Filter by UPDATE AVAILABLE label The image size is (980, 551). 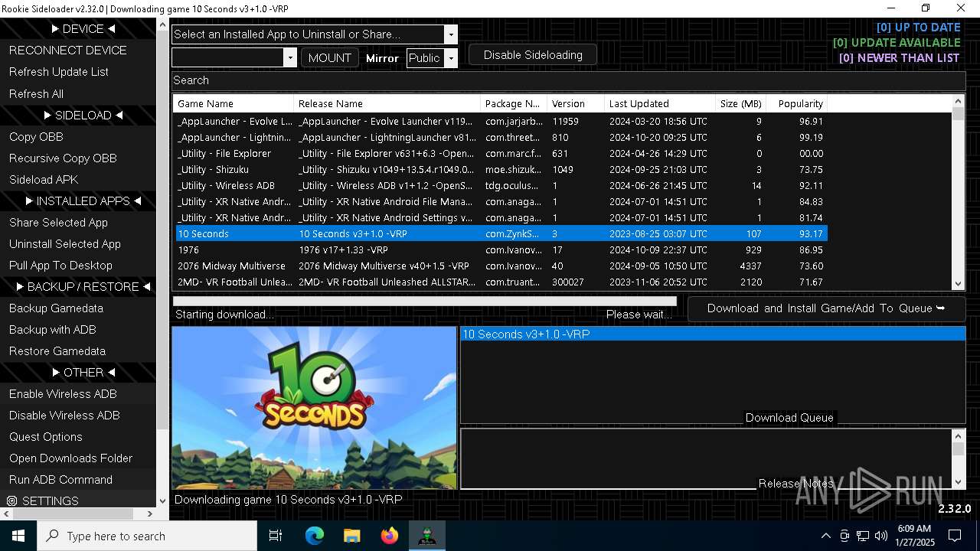(x=897, y=43)
